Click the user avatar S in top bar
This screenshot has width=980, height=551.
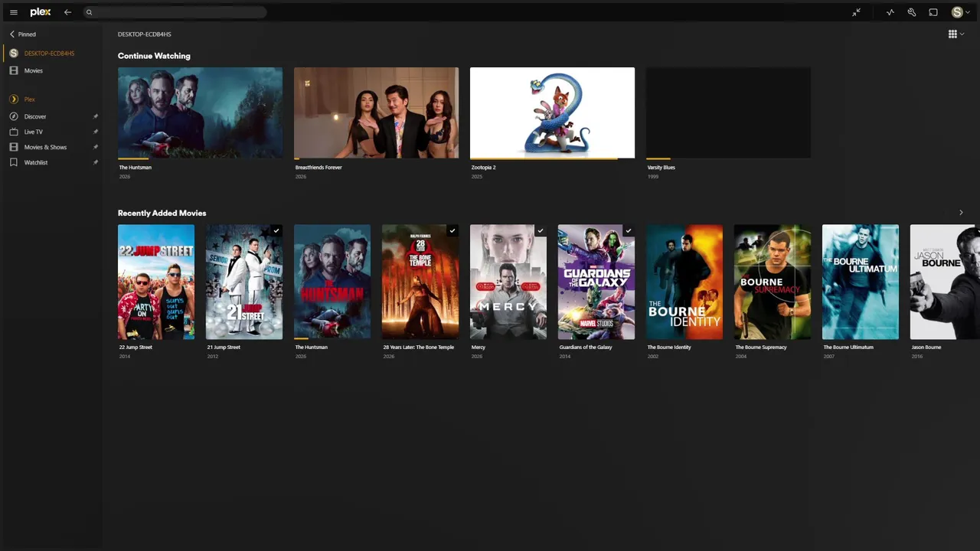click(x=957, y=12)
